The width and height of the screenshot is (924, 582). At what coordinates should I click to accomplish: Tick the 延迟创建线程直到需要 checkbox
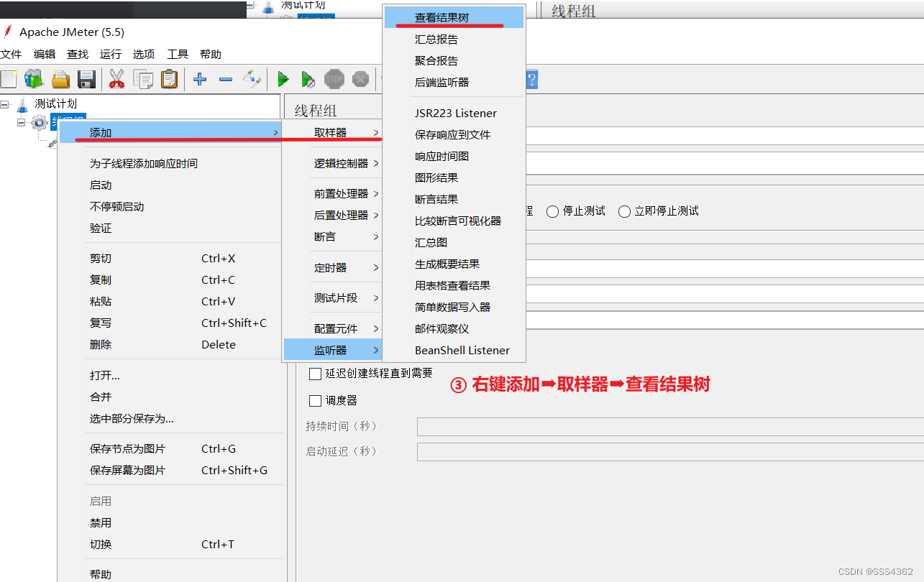(x=315, y=374)
